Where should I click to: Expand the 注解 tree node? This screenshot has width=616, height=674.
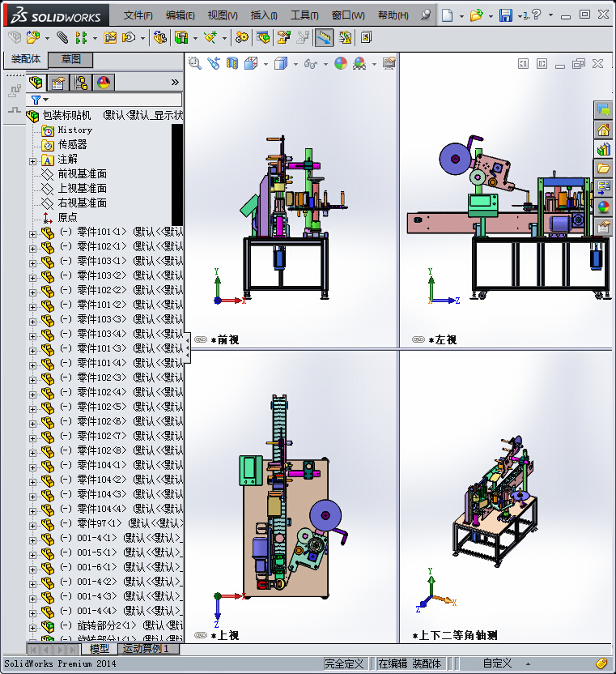pyautogui.click(x=32, y=162)
